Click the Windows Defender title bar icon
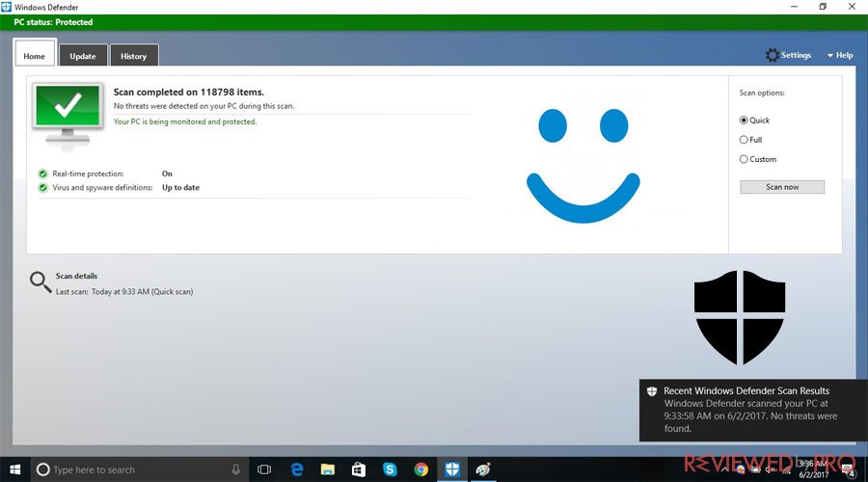Image resolution: width=868 pixels, height=482 pixels. point(6,7)
